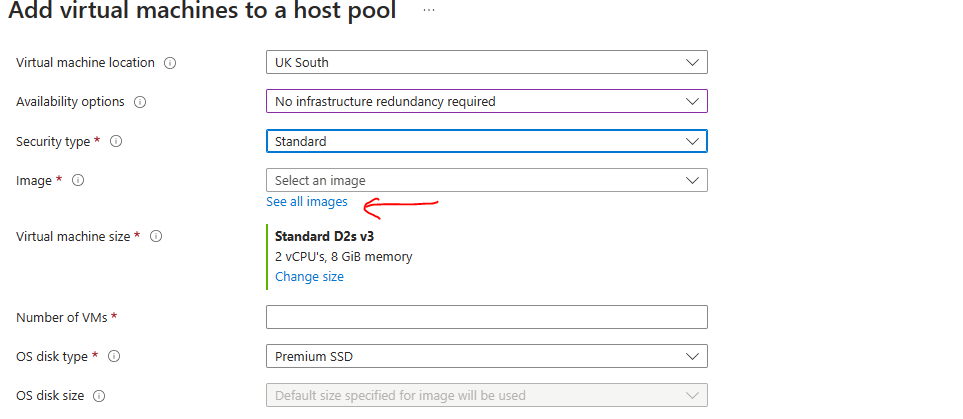Expand the Select an image dropdown
Viewport: 963px width, 419px height.
pos(486,180)
